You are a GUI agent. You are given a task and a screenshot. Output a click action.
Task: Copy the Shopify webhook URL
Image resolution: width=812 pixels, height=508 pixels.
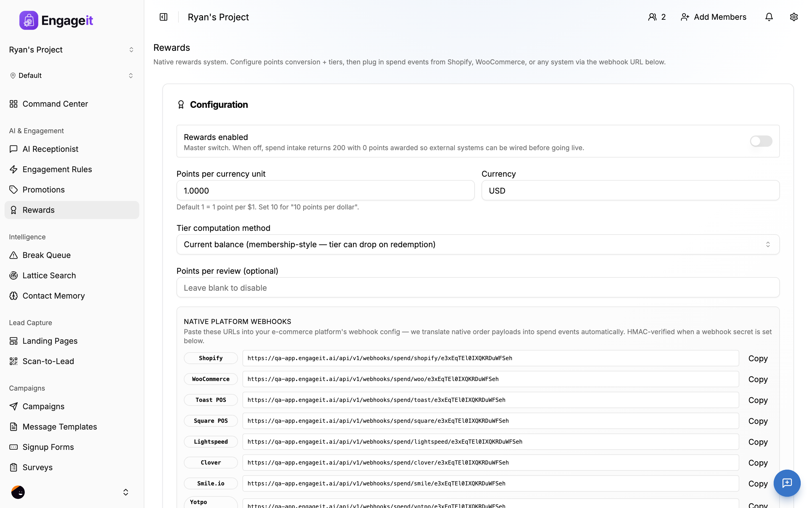758,358
